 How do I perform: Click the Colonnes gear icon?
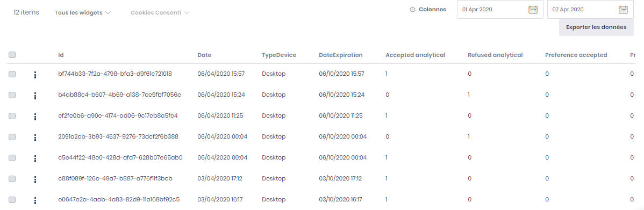413,10
